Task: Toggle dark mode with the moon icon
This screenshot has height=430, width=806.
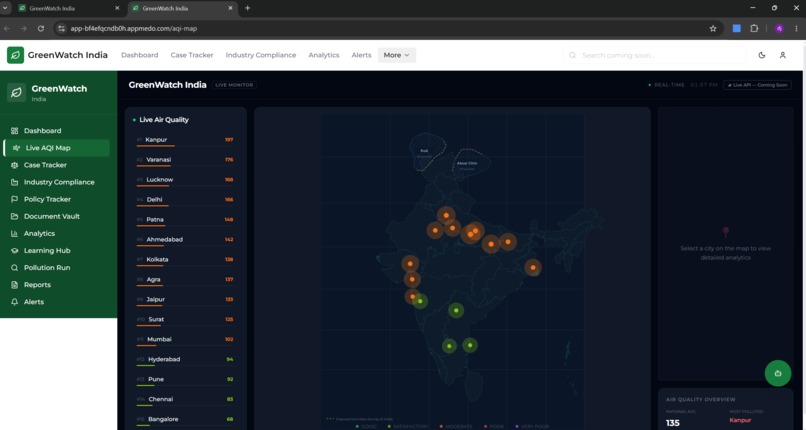Action: point(762,55)
